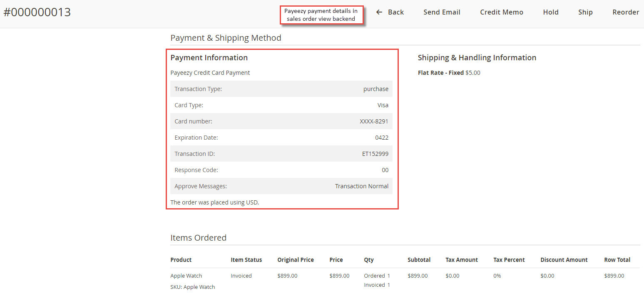Click the Ship button to create shipment
The image size is (644, 298).
point(585,12)
